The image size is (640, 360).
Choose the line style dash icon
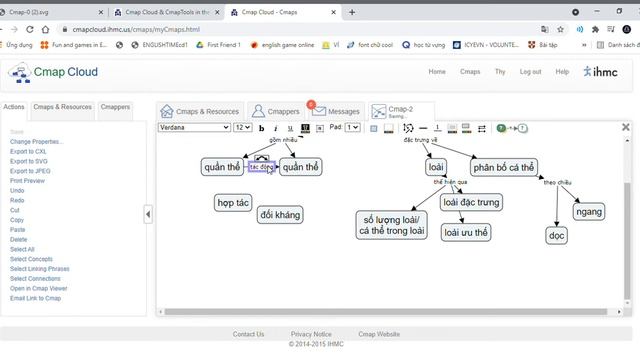[x=423, y=128]
